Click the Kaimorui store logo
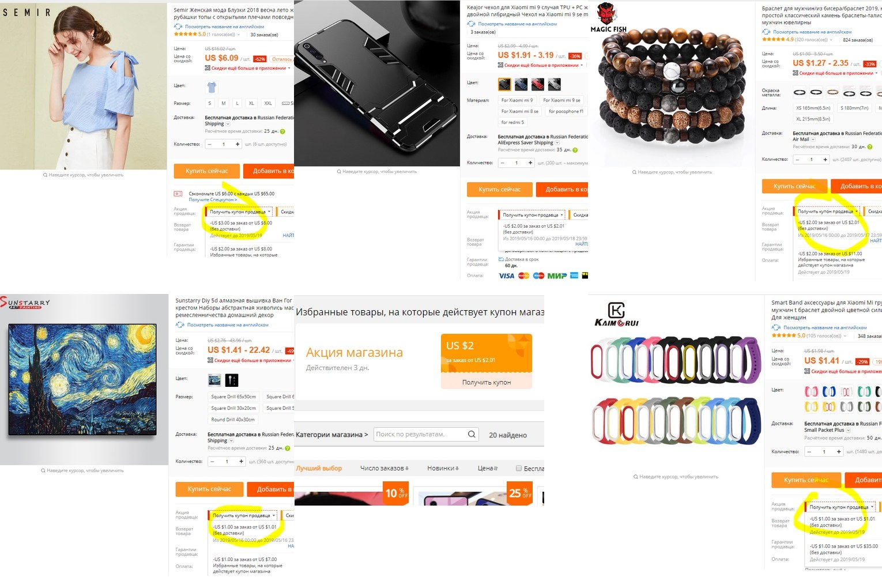Image resolution: width=882 pixels, height=588 pixels. [x=616, y=314]
